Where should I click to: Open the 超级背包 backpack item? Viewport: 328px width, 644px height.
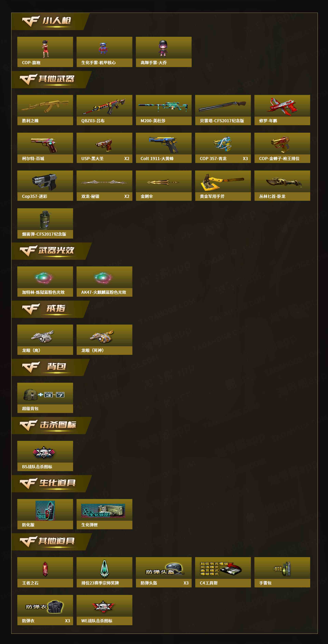click(x=45, y=398)
